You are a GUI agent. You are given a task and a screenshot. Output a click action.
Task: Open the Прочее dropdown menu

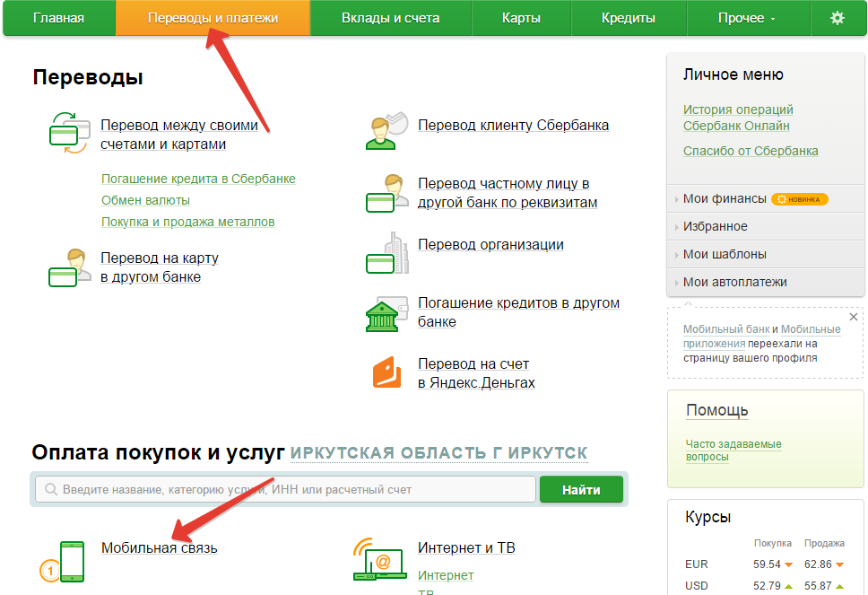tap(748, 16)
